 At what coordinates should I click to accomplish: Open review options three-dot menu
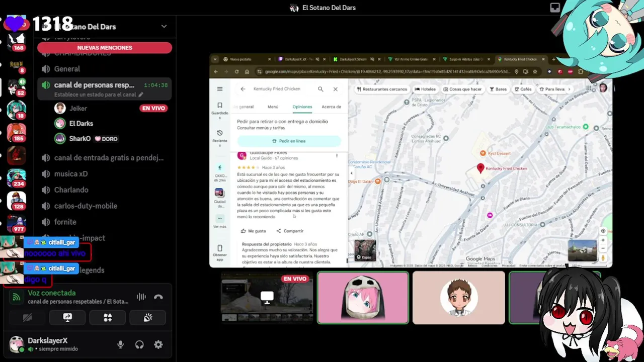337,156
